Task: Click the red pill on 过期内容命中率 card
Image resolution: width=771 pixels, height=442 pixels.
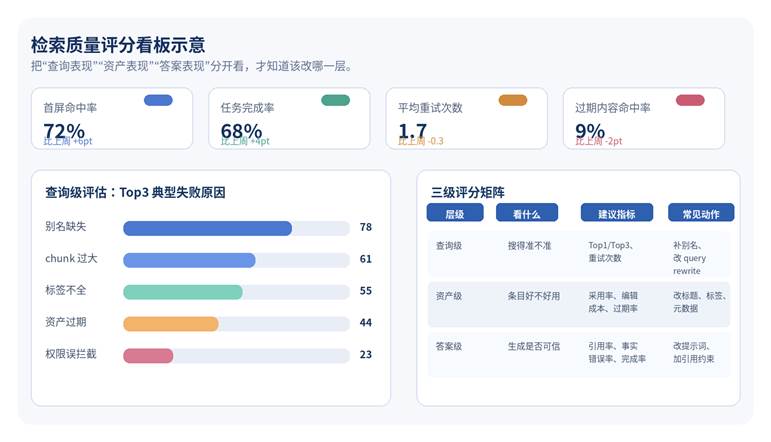Action: [x=690, y=100]
